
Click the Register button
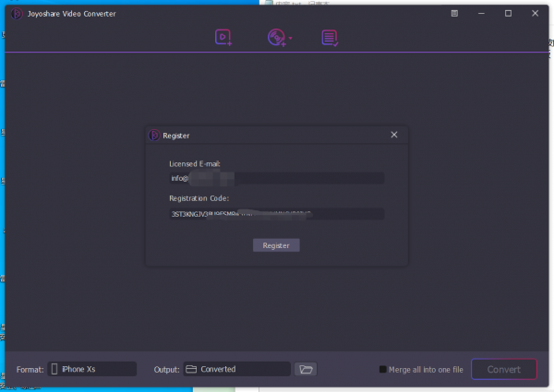pyautogui.click(x=276, y=245)
